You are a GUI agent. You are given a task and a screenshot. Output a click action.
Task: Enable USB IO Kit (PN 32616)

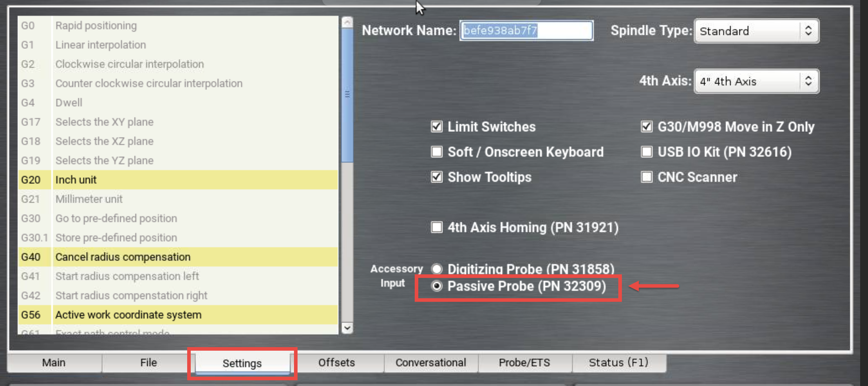(x=646, y=152)
